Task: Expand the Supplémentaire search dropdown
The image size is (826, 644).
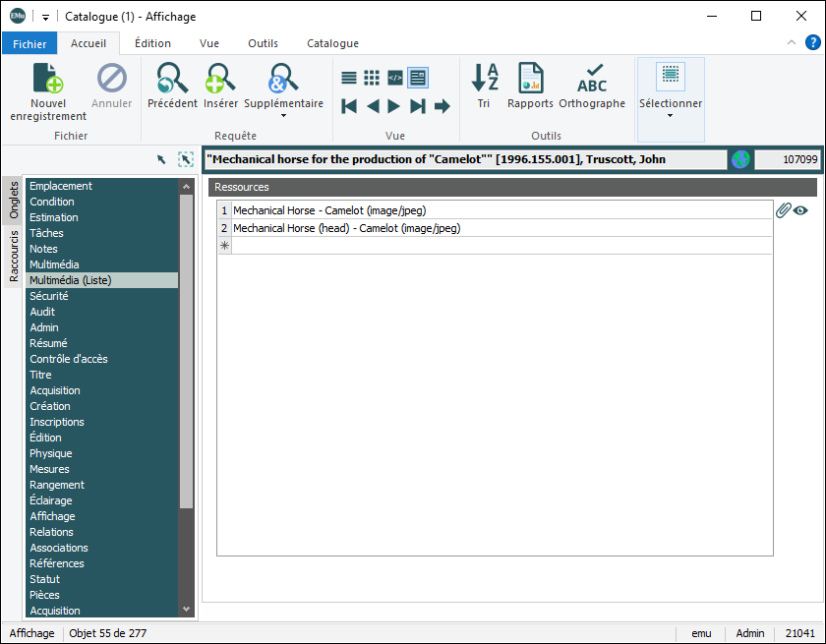Action: point(283,116)
